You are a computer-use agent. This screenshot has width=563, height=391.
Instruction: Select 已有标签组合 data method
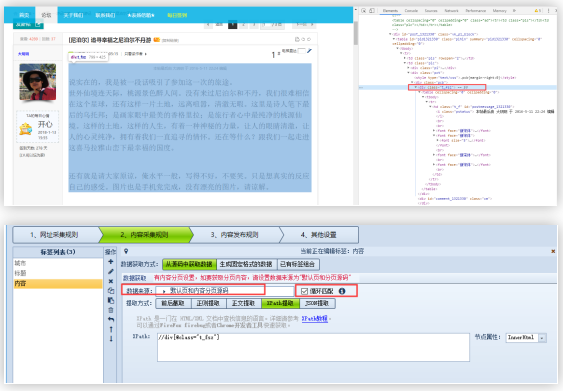(298, 264)
